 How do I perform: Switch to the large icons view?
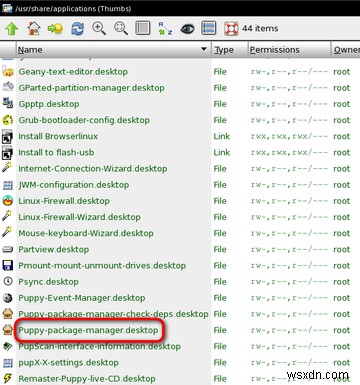pyautogui.click(x=143, y=28)
